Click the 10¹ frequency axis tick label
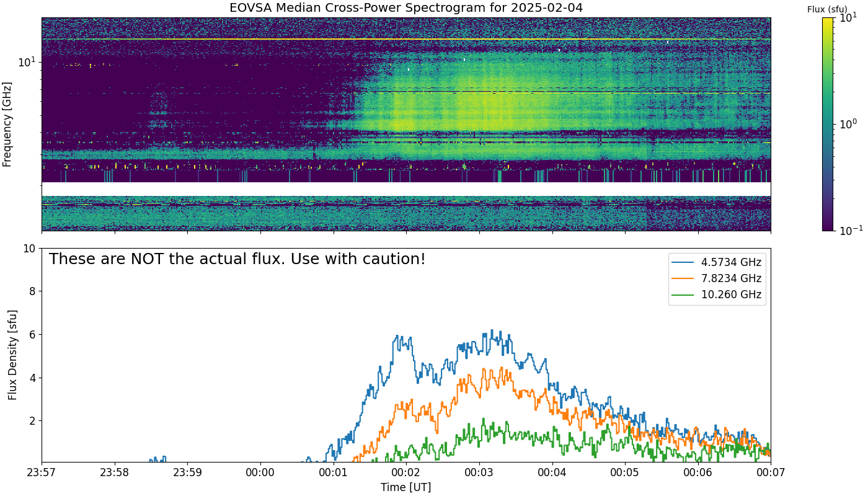Image resolution: width=868 pixels, height=496 pixels. tap(27, 61)
